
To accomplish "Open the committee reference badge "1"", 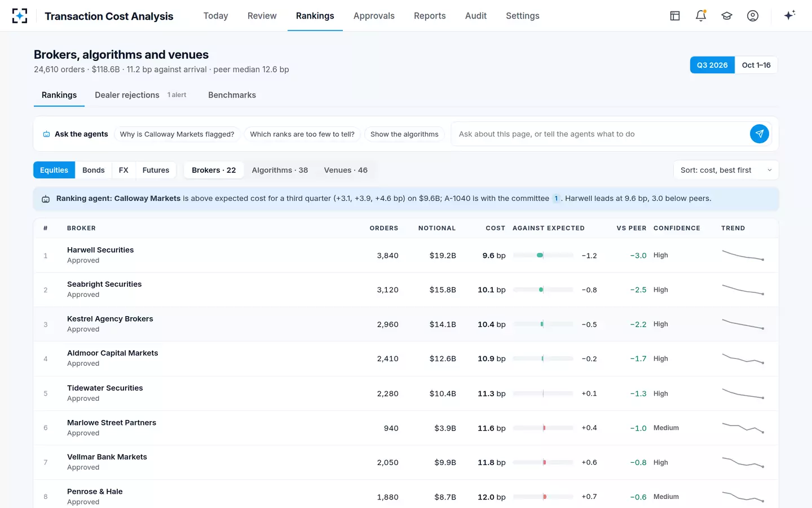I will [x=556, y=199].
